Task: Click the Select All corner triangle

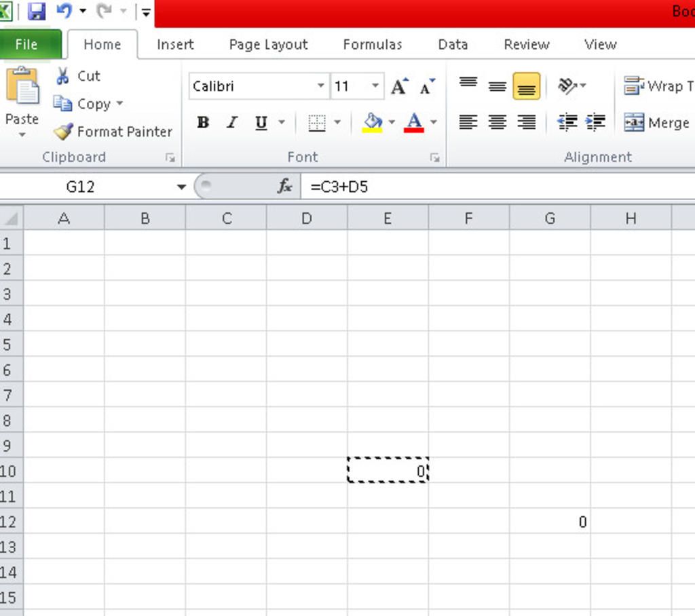Action: click(x=12, y=218)
